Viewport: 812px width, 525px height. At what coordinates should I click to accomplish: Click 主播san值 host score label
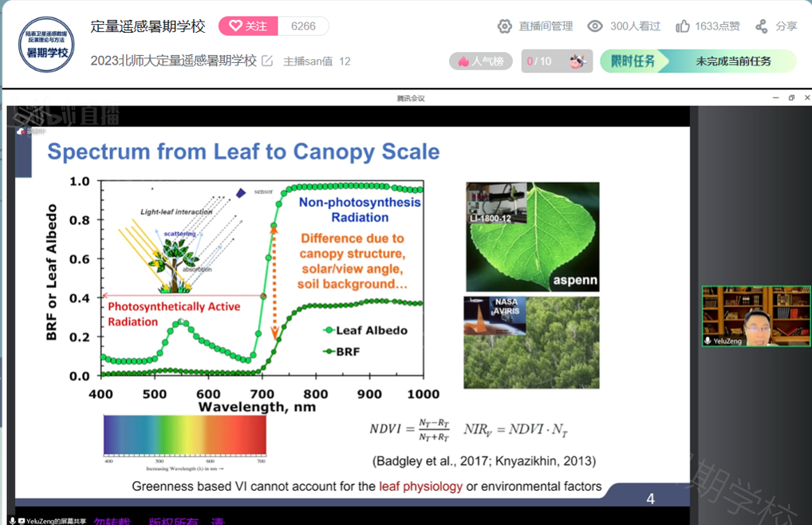pyautogui.click(x=308, y=61)
